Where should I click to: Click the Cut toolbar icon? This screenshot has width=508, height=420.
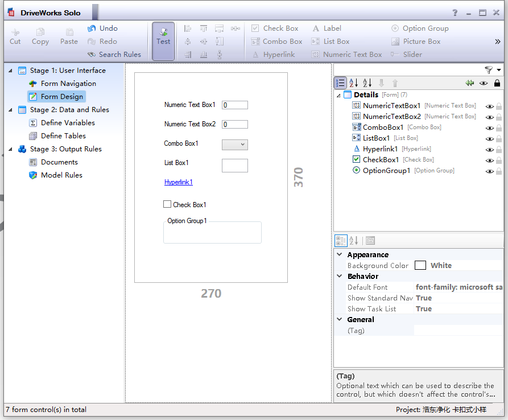(x=15, y=36)
